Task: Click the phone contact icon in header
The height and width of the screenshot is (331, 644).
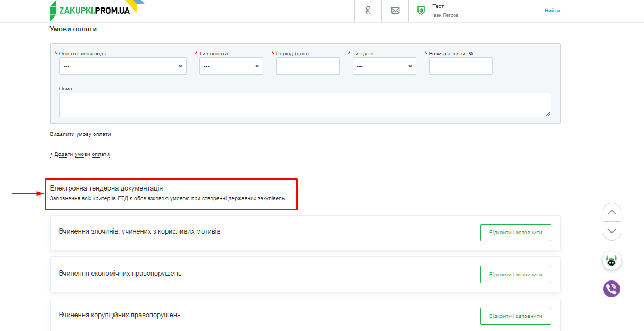Action: (x=368, y=11)
